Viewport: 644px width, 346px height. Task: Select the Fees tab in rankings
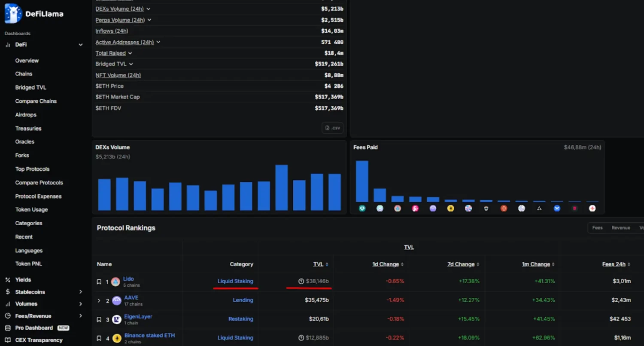pos(597,228)
